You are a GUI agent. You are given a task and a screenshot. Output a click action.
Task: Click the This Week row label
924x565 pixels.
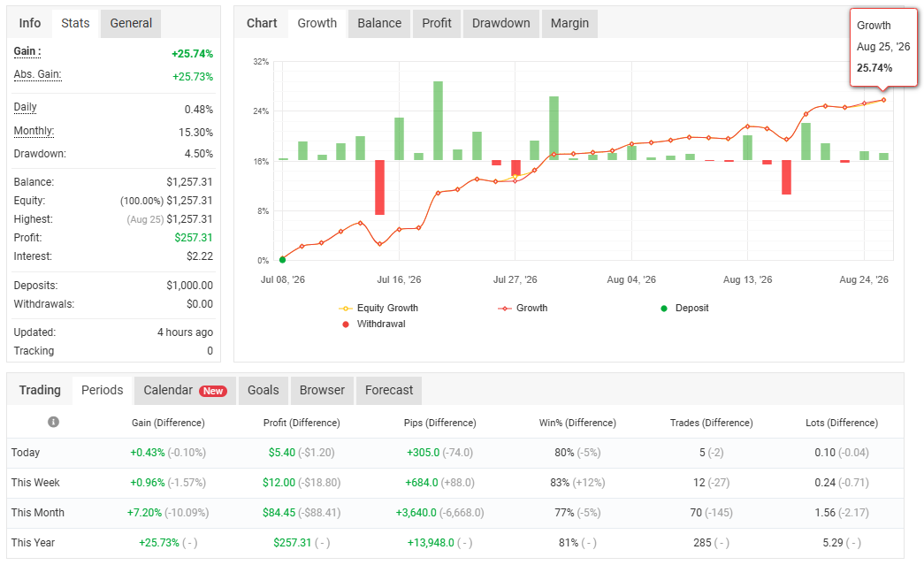tap(35, 483)
